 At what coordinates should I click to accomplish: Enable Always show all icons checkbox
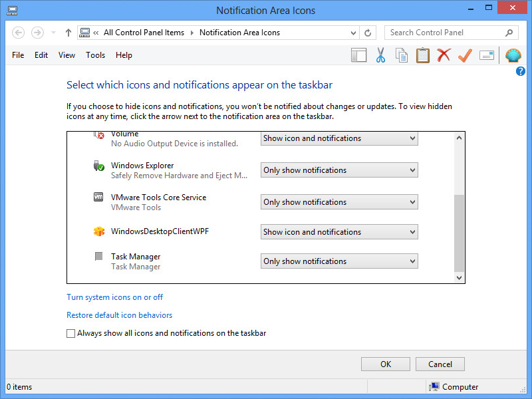[x=71, y=334]
